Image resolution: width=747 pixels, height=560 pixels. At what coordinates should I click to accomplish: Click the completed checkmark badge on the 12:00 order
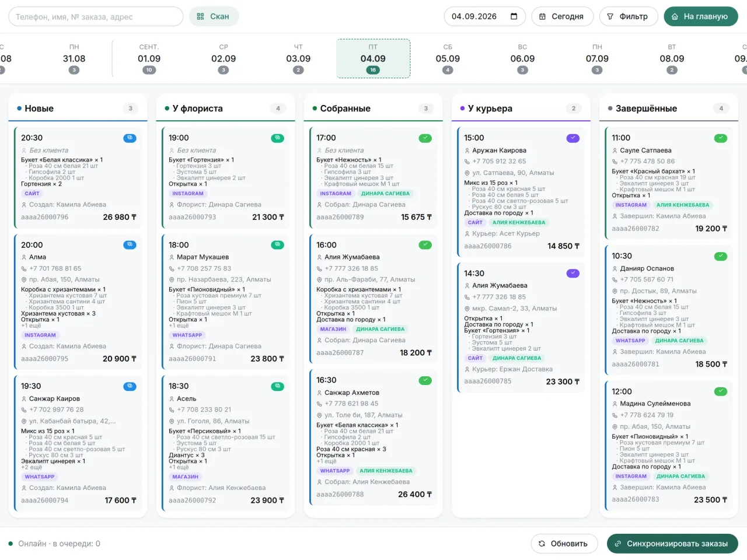pyautogui.click(x=721, y=391)
